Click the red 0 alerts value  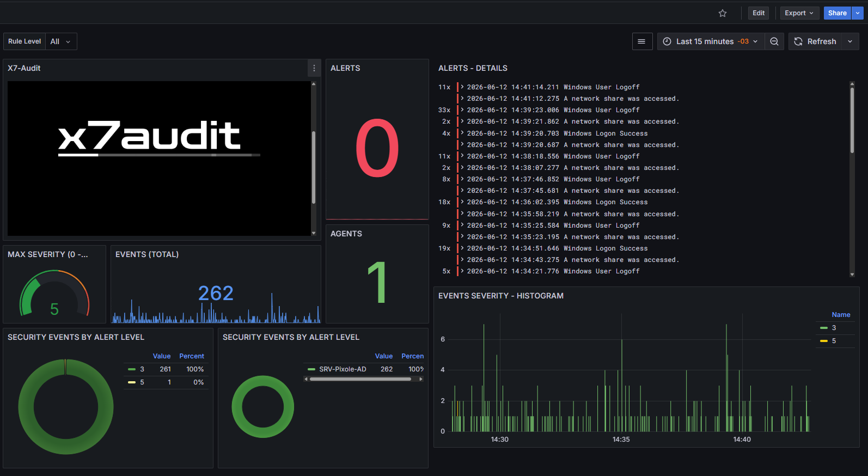pyautogui.click(x=377, y=148)
